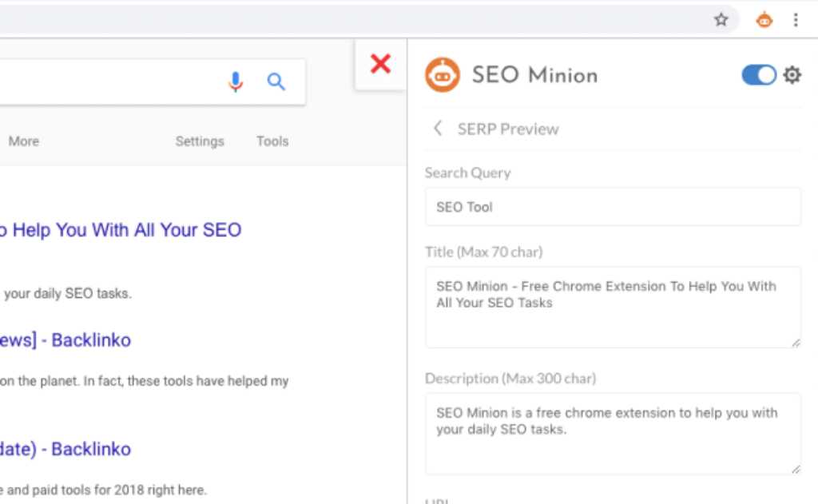Toggle the SEO Minion enable switch
Screen dimensions: 818x504
pos(758,75)
